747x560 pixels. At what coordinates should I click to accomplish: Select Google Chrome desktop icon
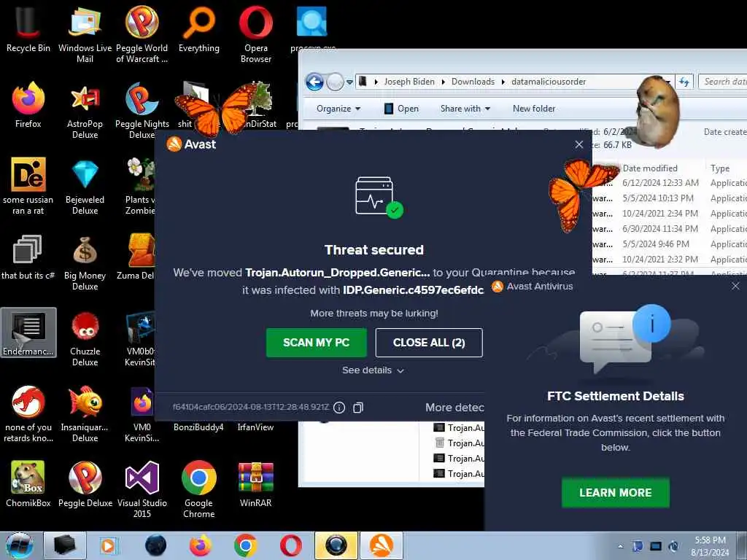(x=198, y=489)
